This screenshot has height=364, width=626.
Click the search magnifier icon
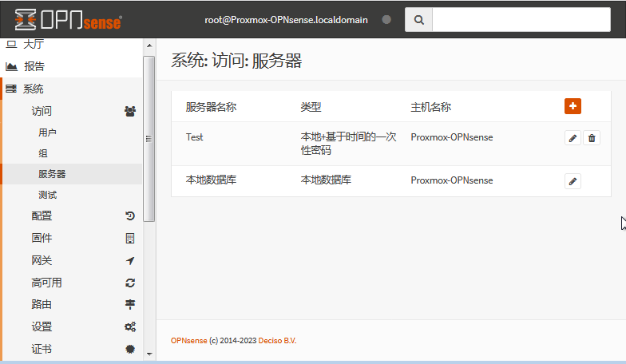tap(418, 20)
